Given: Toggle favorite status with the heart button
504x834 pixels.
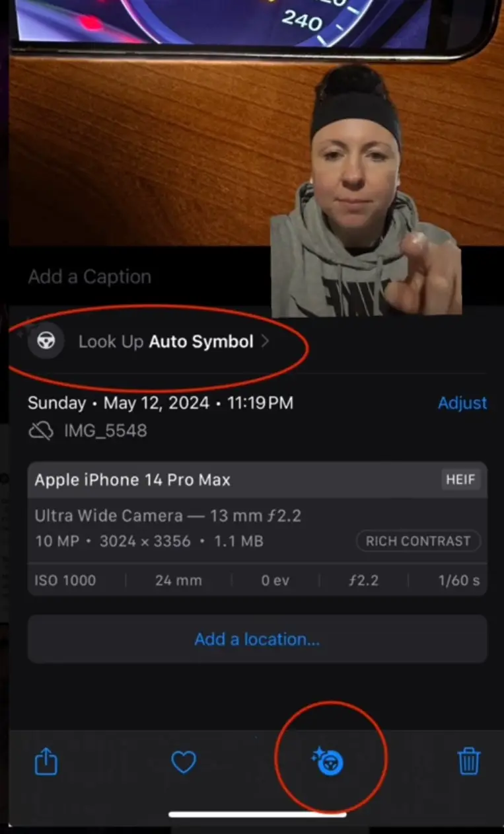Looking at the screenshot, I should pos(184,761).
